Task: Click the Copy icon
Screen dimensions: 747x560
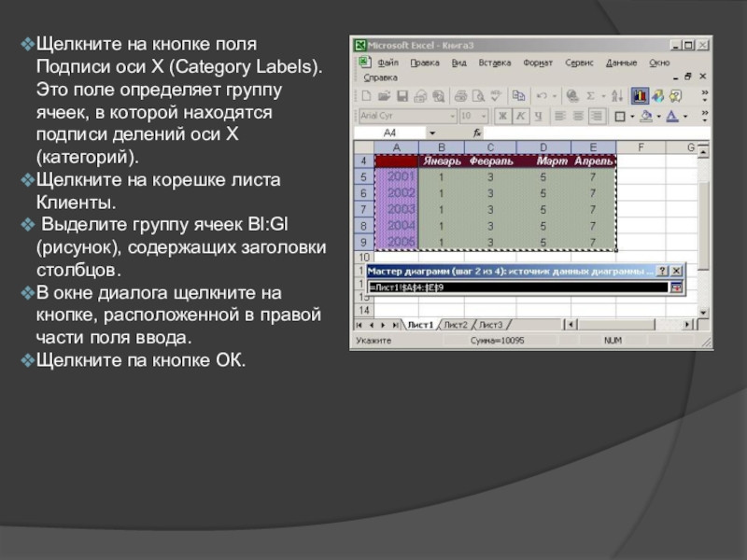Action: click(x=518, y=96)
